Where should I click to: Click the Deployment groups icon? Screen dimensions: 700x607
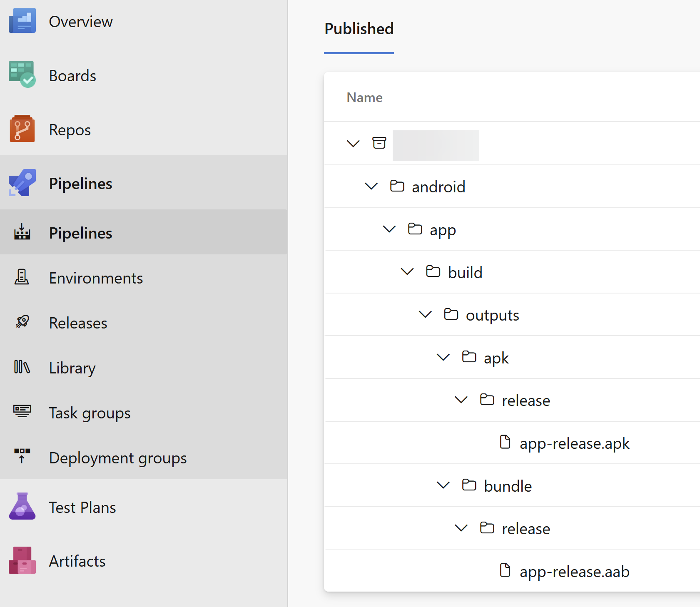pyautogui.click(x=22, y=456)
